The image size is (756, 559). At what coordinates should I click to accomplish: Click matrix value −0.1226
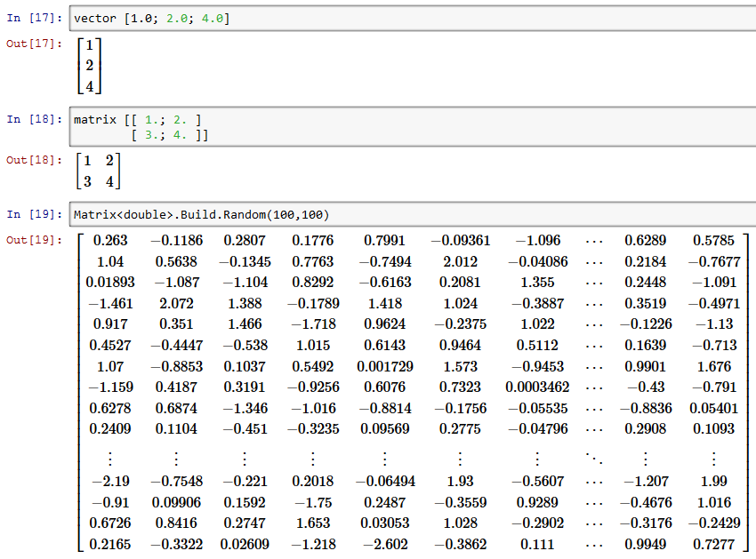646,324
